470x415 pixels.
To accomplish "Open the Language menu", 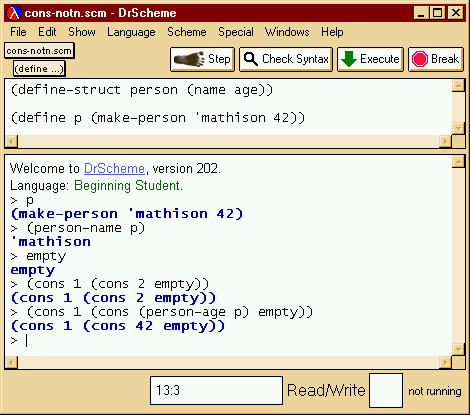I will point(131,32).
